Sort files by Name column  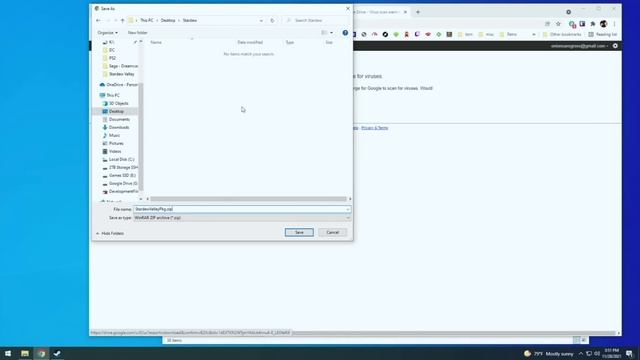(x=156, y=42)
